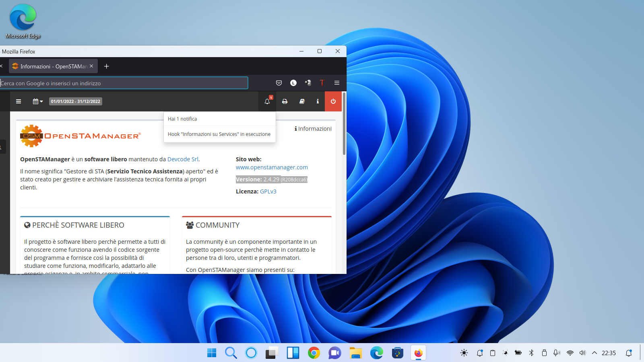This screenshot has width=644, height=362.
Task: Click the Bluetooth tray icon
Action: 531,353
